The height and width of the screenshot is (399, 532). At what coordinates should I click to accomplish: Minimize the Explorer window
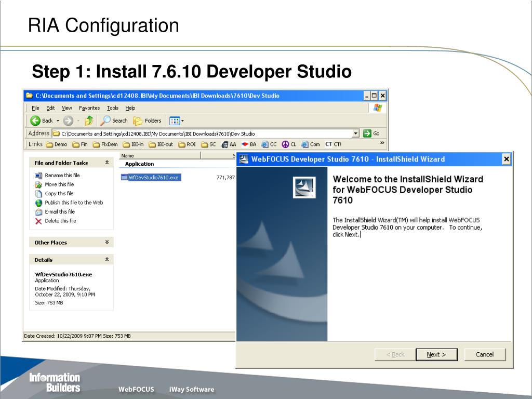click(x=366, y=96)
